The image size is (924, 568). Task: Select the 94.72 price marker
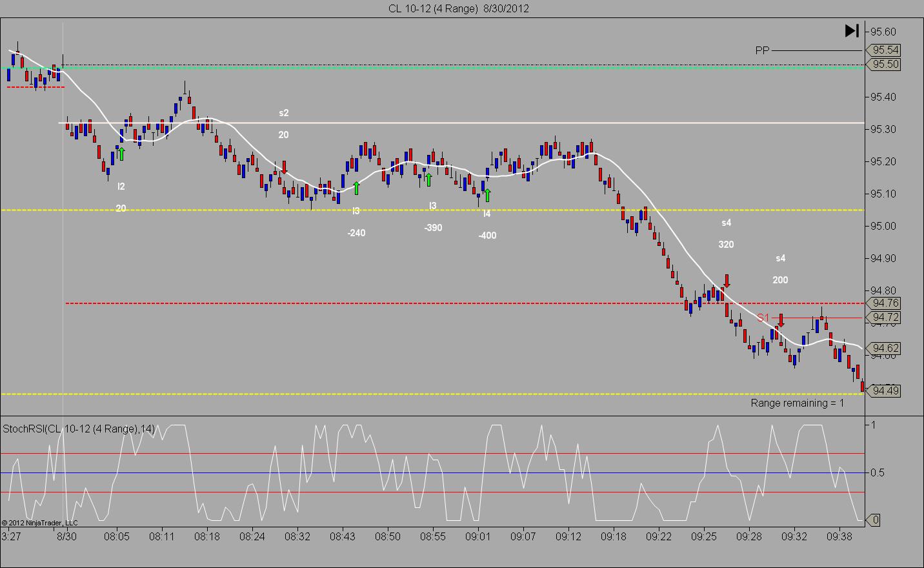[885, 317]
